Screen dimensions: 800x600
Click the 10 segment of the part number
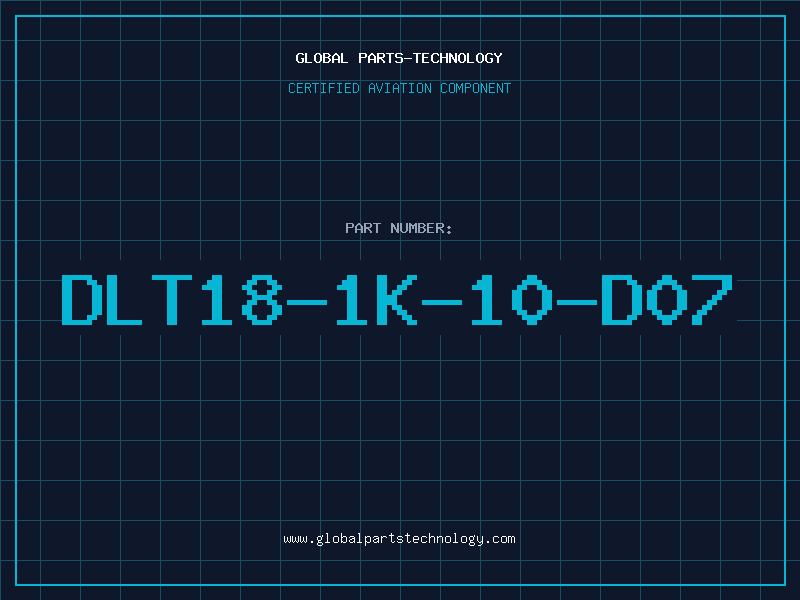tap(511, 300)
